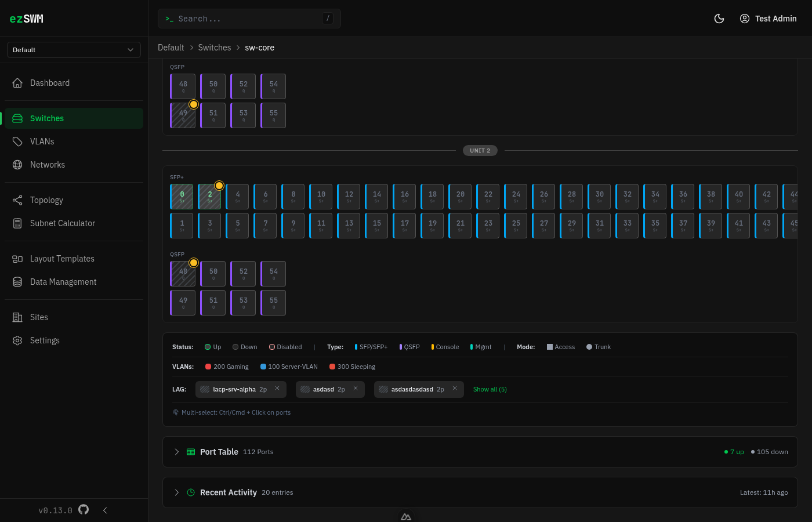This screenshot has height=522, width=812.
Task: Click the Subnet Calculator icon
Action: (17, 223)
